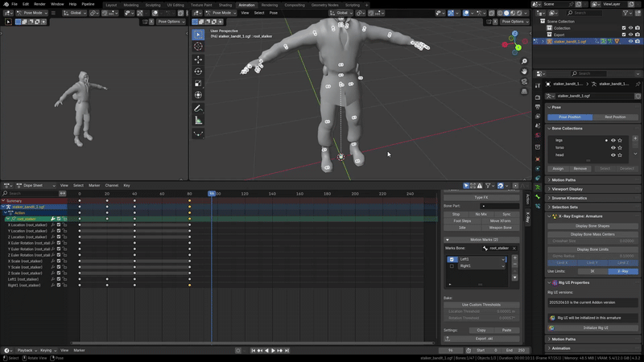The width and height of the screenshot is (644, 362).
Task: Collapse the Motion Marks section
Action: (x=448, y=240)
